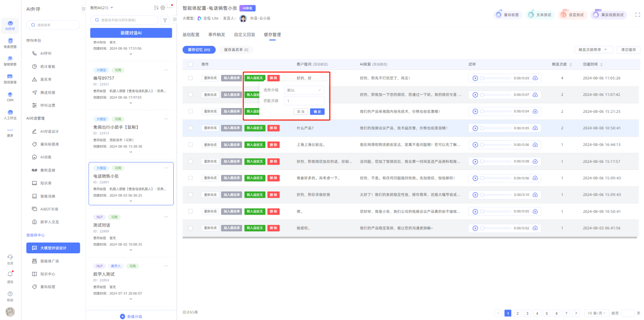Screen dimensions: 644x320
Task: Click the 匹配次数 input field
Action: click(304, 101)
